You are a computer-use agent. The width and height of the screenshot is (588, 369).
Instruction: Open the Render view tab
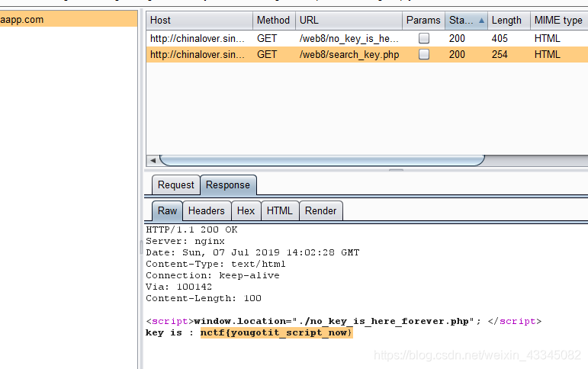[320, 210]
